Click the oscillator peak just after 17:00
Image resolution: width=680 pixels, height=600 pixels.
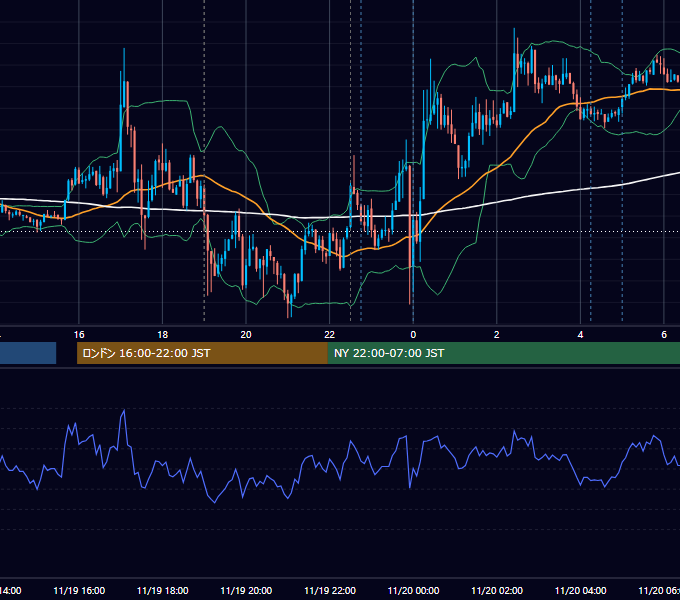124,410
